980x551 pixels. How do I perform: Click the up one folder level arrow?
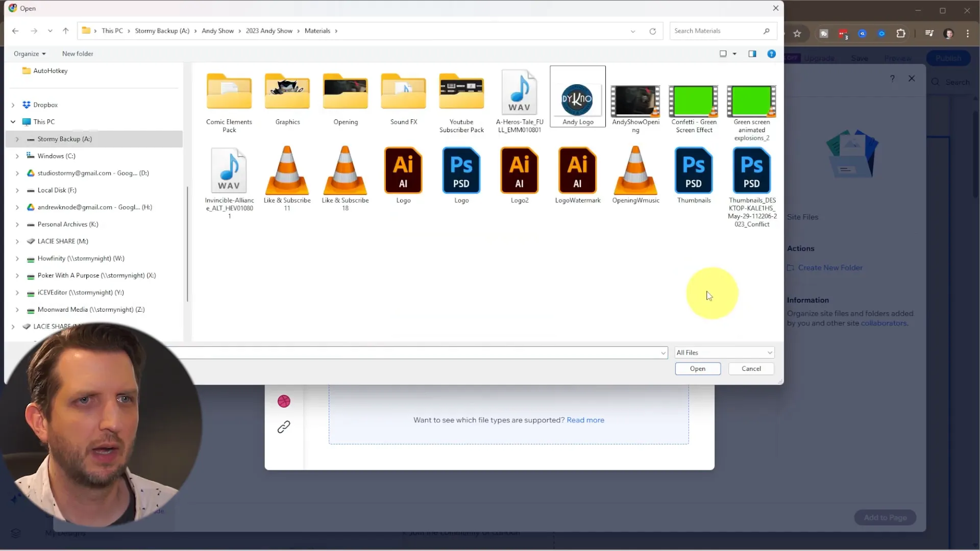66,31
